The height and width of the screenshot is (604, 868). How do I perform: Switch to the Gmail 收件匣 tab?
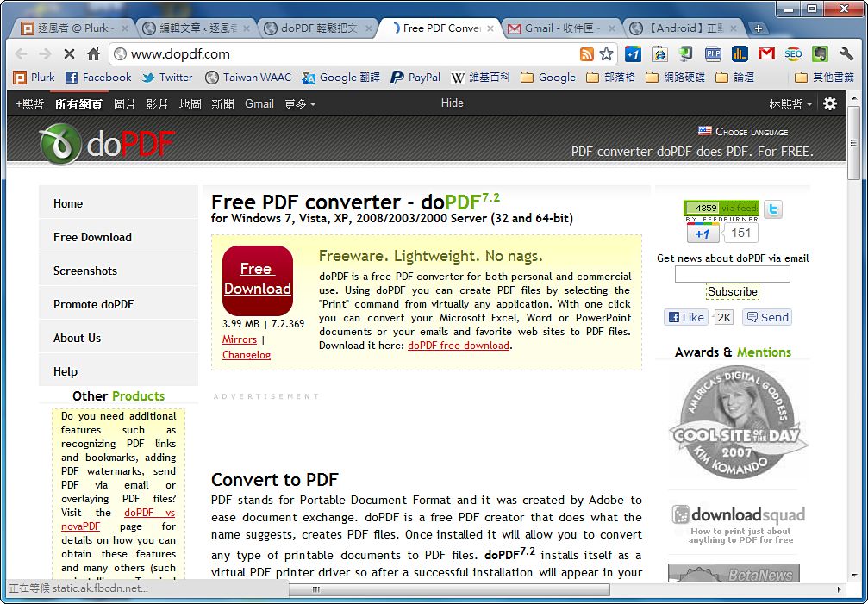pyautogui.click(x=560, y=28)
